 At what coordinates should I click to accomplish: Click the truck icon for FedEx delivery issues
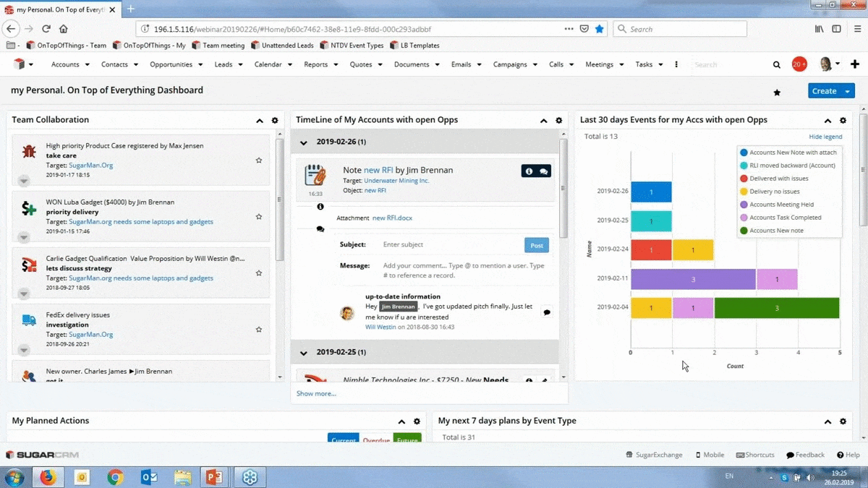[x=29, y=320]
